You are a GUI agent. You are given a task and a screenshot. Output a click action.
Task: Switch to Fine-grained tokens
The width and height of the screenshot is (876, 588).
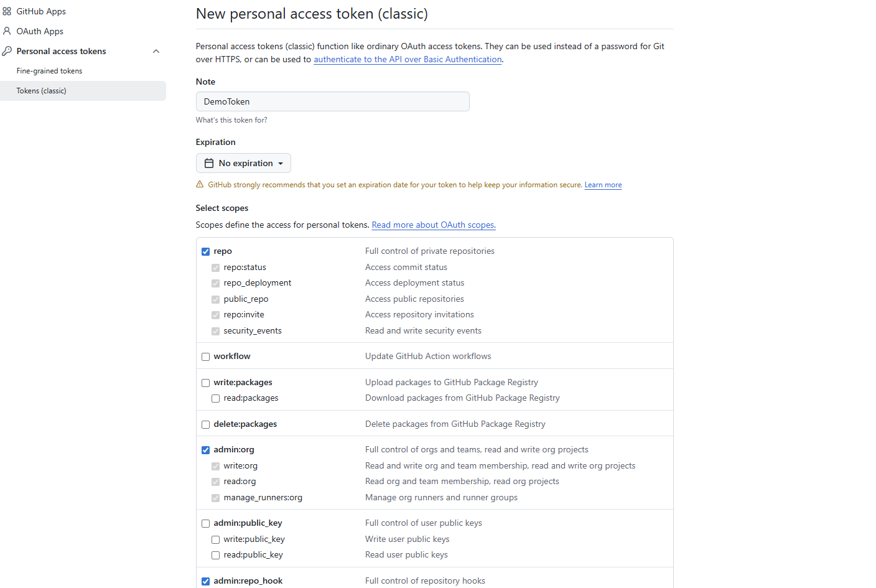(x=49, y=70)
